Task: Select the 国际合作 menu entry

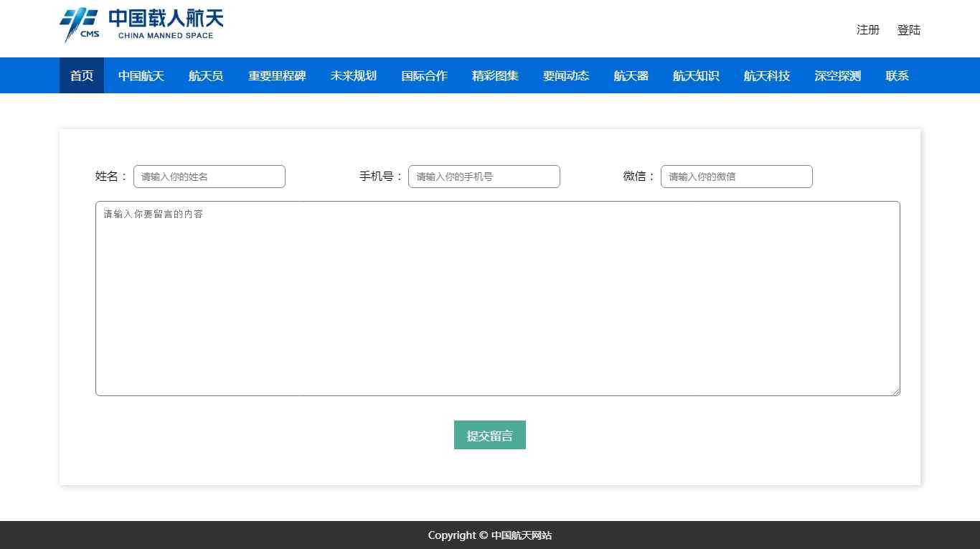Action: click(424, 76)
